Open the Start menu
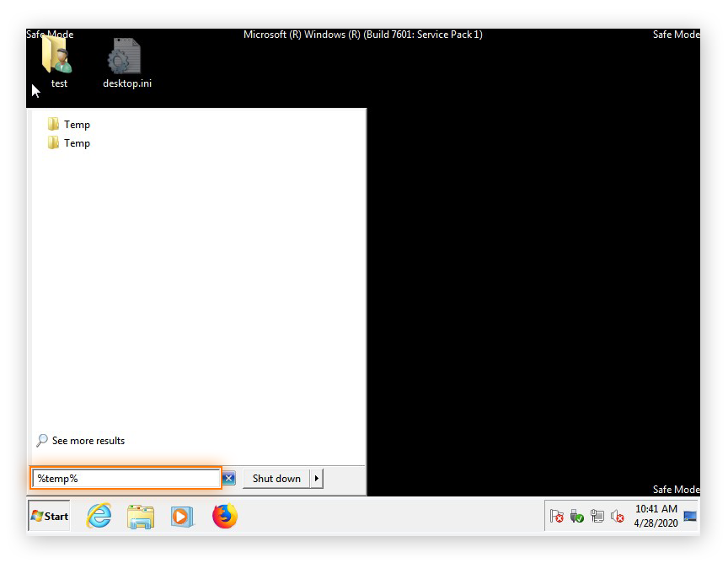Image resolution: width=728 pixels, height=563 pixels. coord(48,516)
